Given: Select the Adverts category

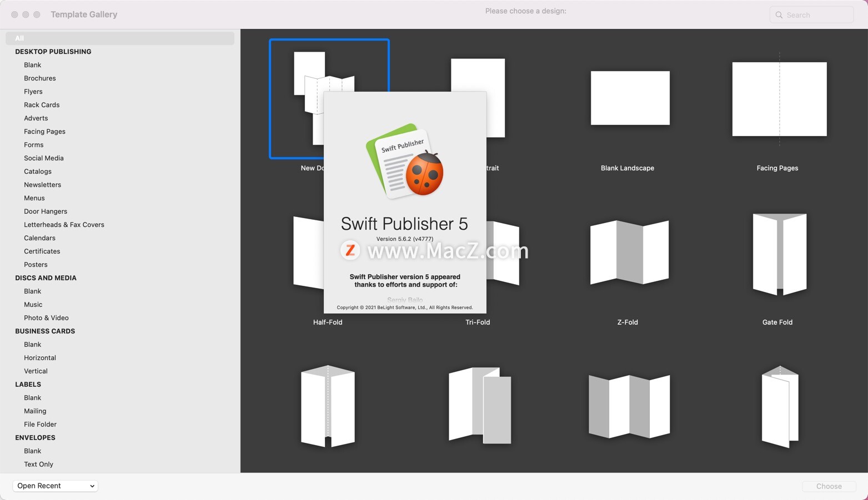Looking at the screenshot, I should 36,118.
